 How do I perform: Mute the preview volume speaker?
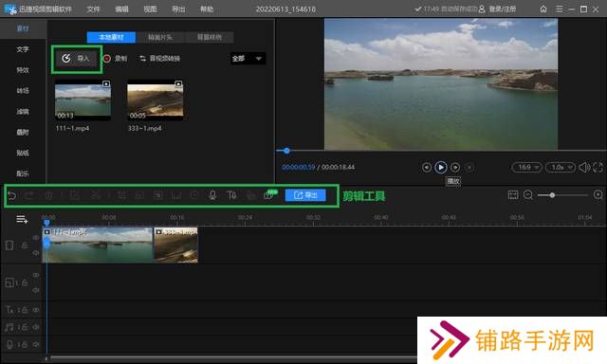584,167
